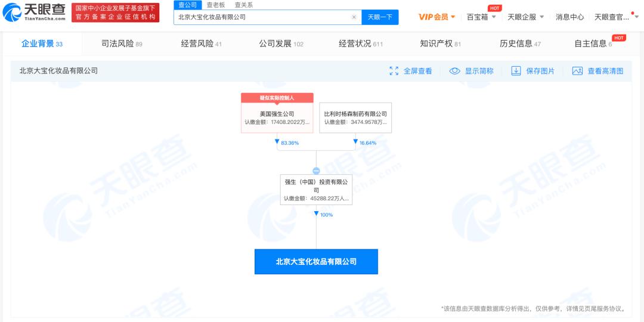This screenshot has width=644, height=322.
Task: Click the 认缴金额：17408.2022万 text
Action: (277, 122)
